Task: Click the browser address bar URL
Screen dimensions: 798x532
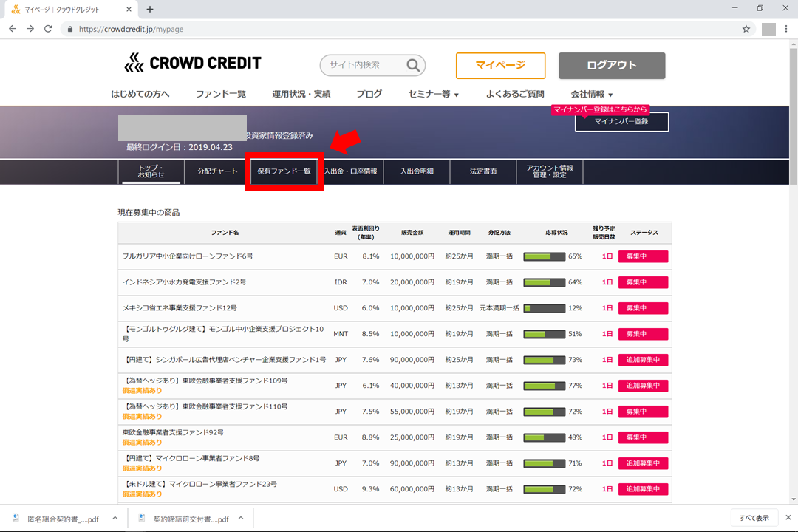Action: click(x=132, y=30)
